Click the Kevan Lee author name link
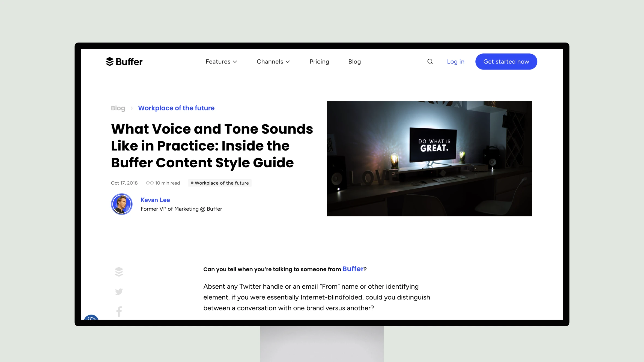 point(155,200)
